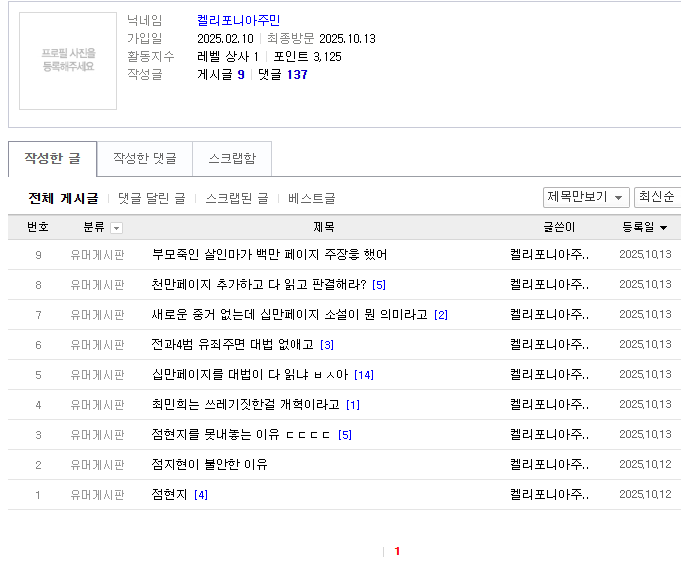Open the 스크랩함 tab

click(x=232, y=159)
